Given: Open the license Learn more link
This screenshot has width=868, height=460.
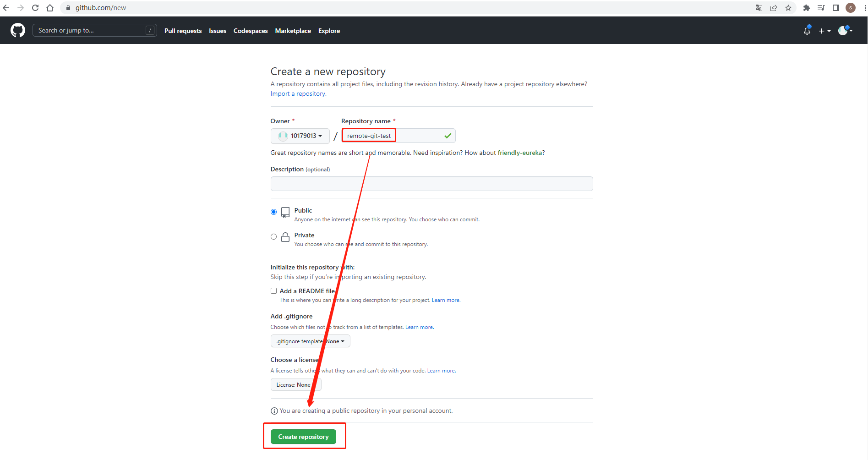Looking at the screenshot, I should [441, 371].
